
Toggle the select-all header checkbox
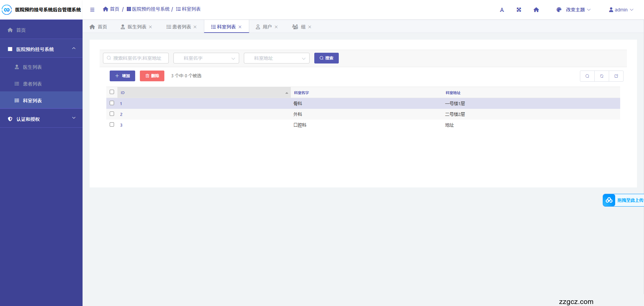112,92
